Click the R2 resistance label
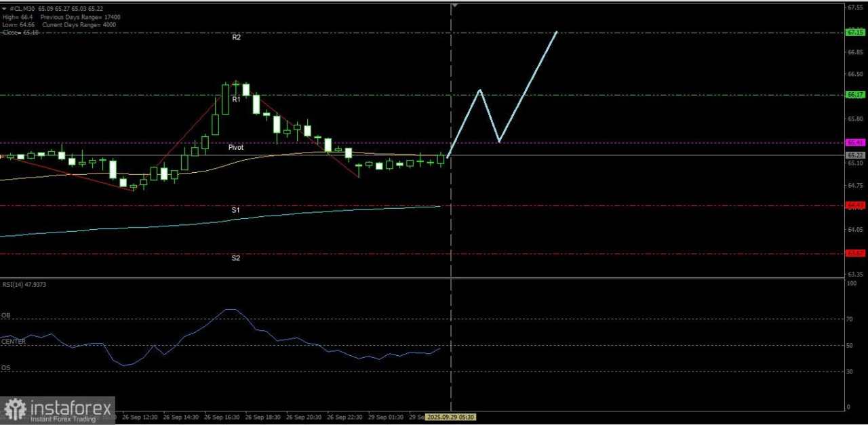This screenshot has height=425, width=868. click(x=236, y=37)
